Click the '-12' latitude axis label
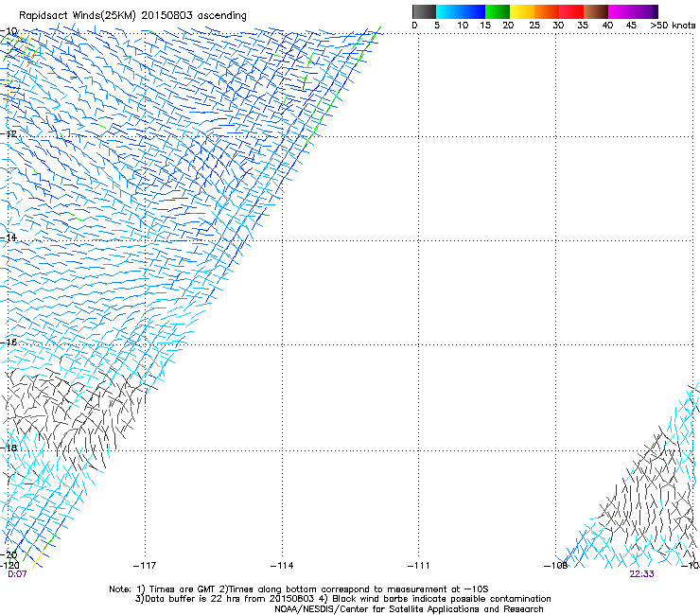The width and height of the screenshot is (700, 615). coord(9,133)
